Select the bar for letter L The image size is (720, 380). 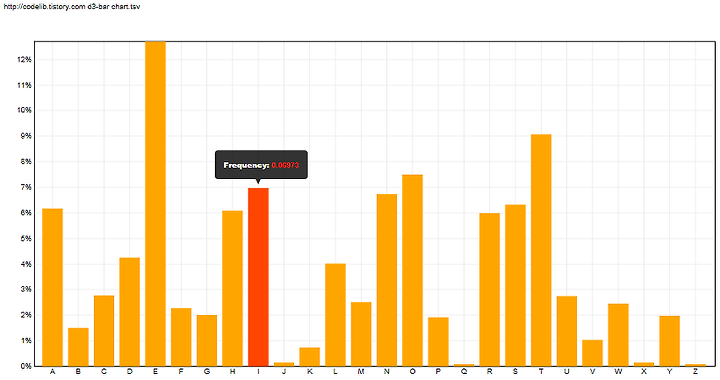(x=335, y=315)
